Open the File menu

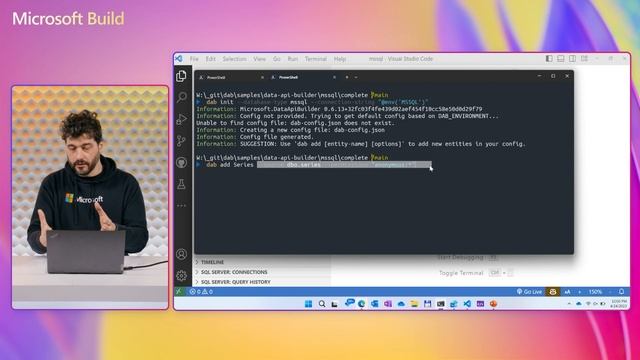point(194,59)
